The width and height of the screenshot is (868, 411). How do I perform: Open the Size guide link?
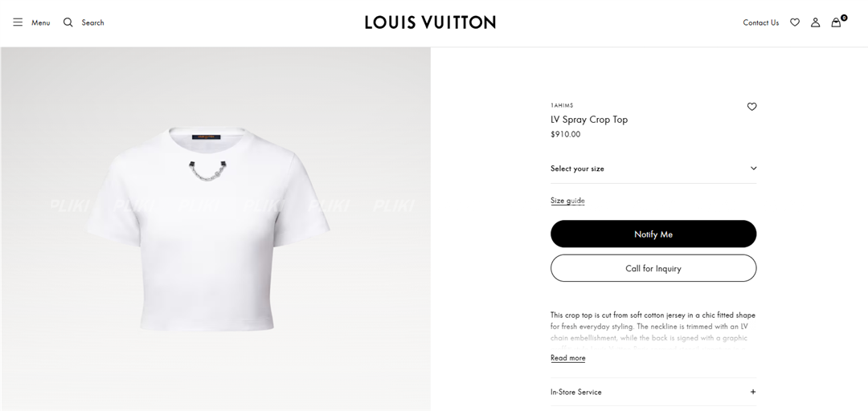pyautogui.click(x=567, y=201)
